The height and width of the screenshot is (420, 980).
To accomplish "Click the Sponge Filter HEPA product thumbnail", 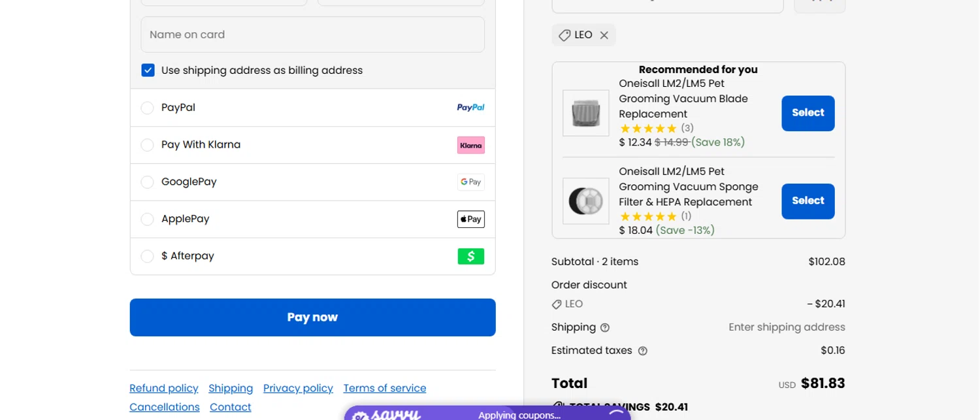I will 585,201.
